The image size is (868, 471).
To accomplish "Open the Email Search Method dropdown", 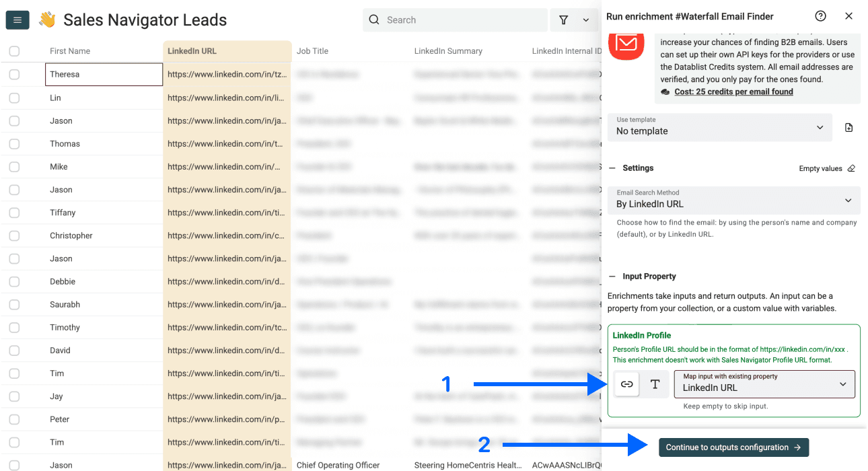I will (733, 201).
